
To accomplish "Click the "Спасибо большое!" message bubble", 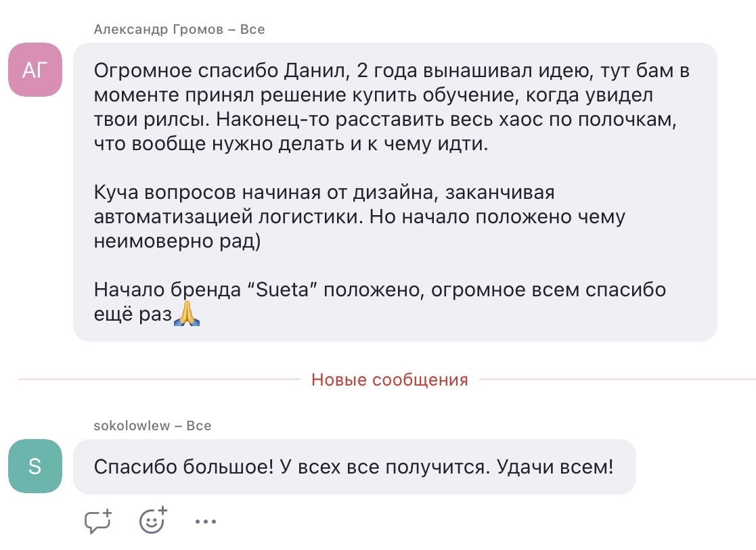I will (x=354, y=467).
